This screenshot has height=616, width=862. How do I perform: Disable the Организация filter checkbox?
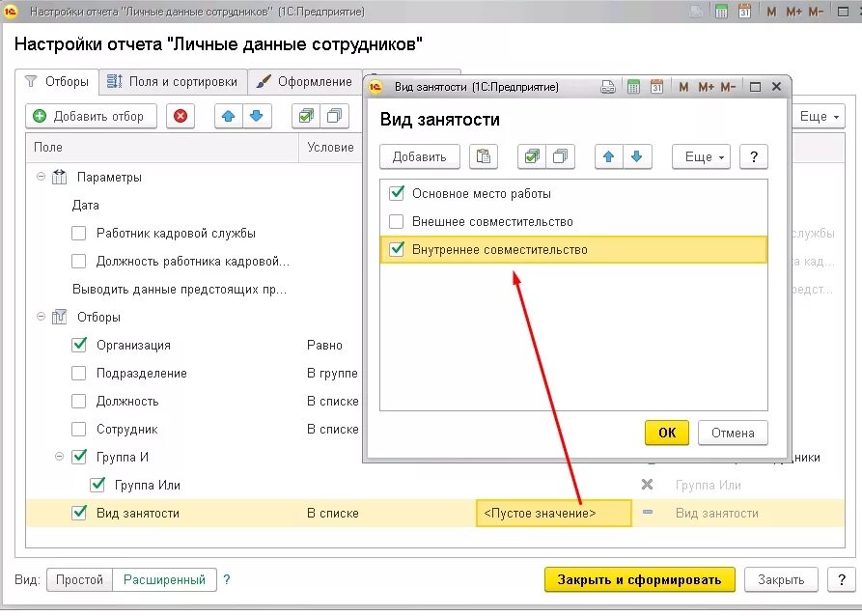click(78, 345)
